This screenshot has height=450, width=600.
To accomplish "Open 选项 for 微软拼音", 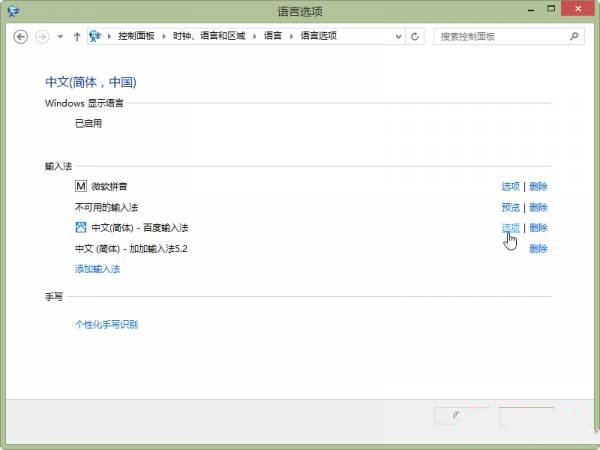I will (510, 186).
